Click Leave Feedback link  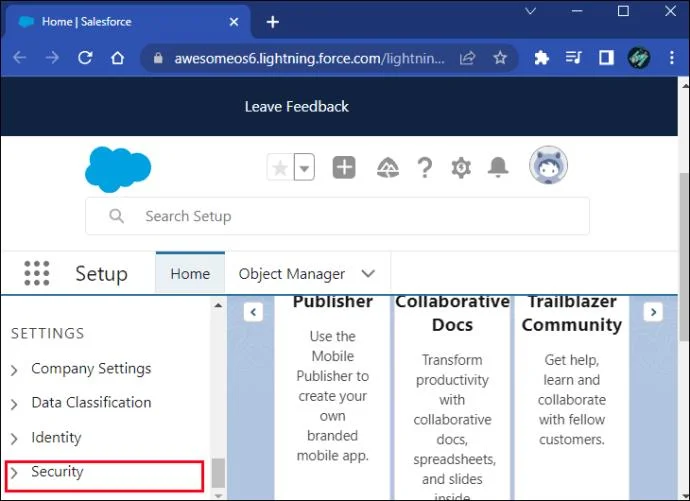(x=297, y=106)
